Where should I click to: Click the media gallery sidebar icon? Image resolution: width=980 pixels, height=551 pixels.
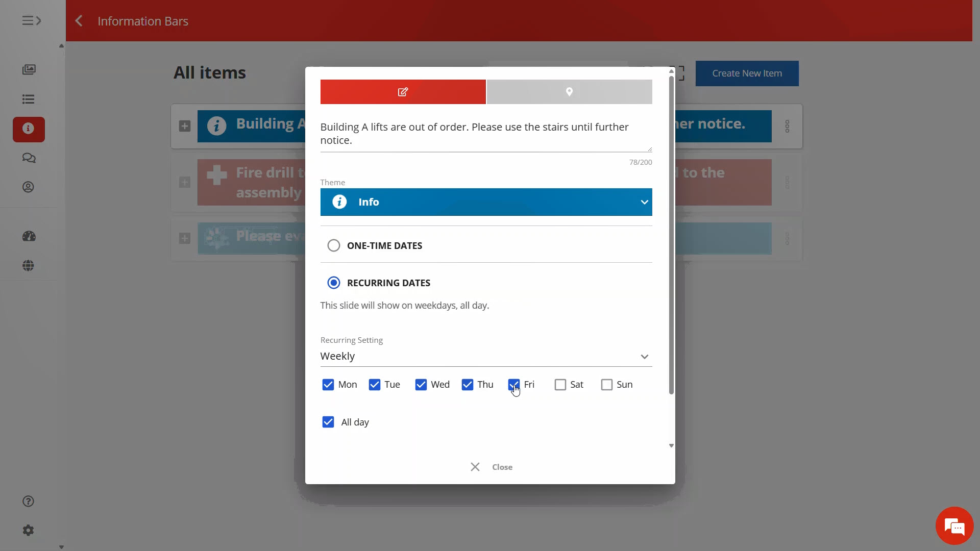pos(29,69)
